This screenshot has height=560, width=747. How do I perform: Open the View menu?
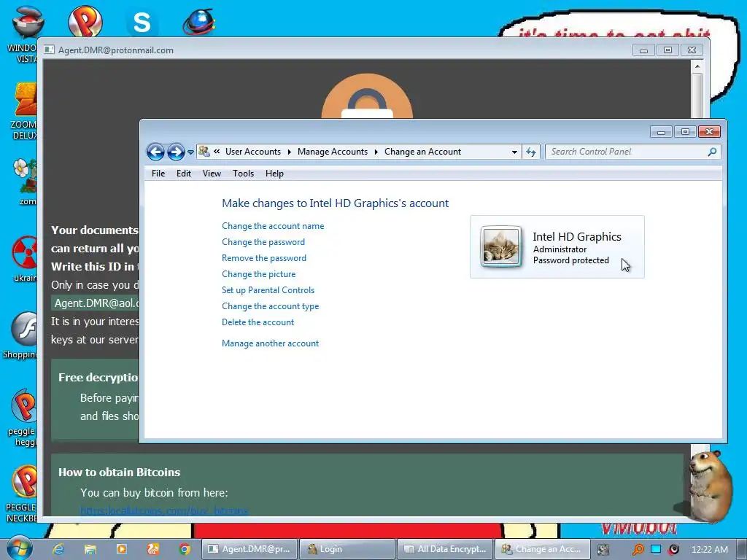coord(212,174)
